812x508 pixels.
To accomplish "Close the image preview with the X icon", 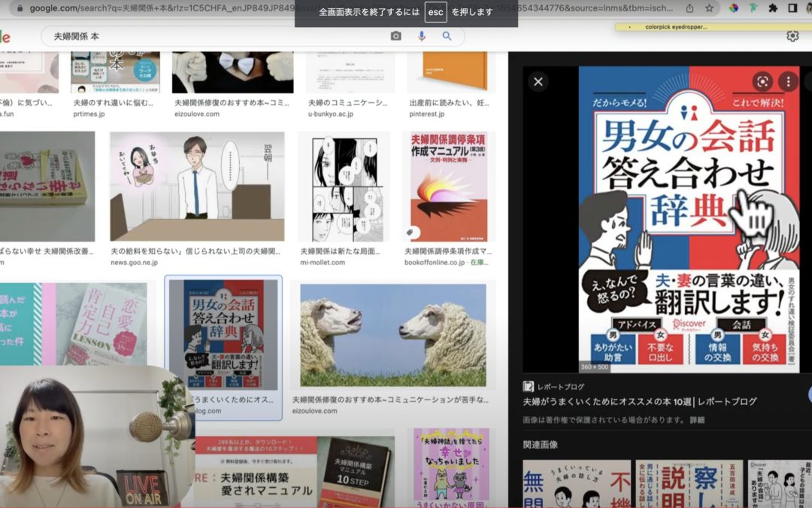I will coord(540,83).
